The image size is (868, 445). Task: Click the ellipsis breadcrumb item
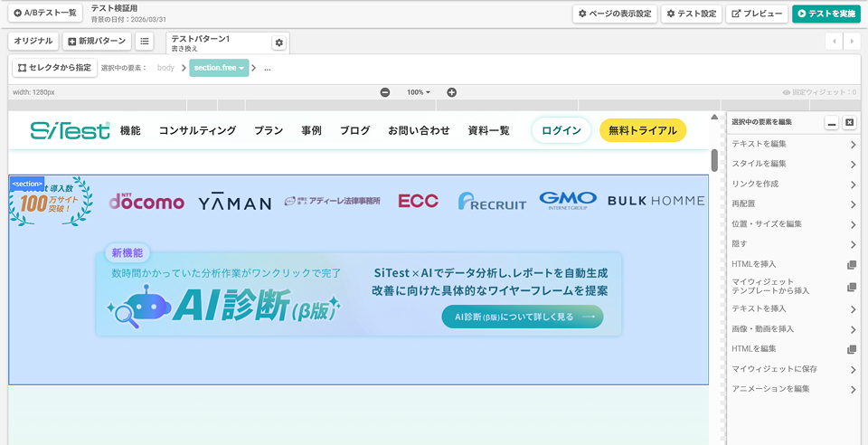[x=268, y=68]
